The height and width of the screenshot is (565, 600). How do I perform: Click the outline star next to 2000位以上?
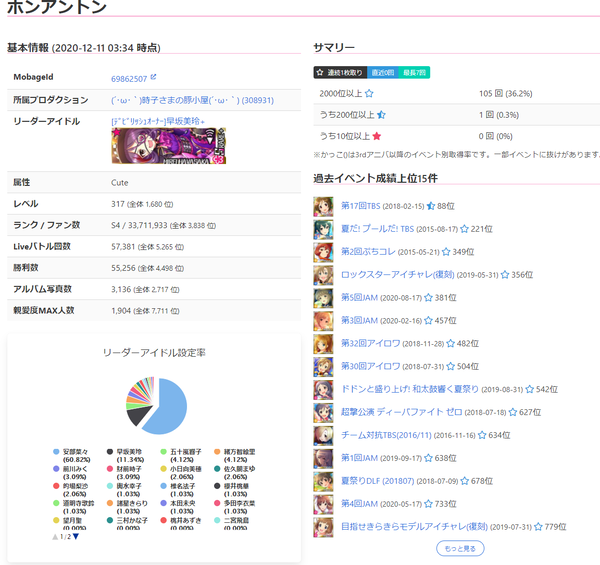(369, 93)
